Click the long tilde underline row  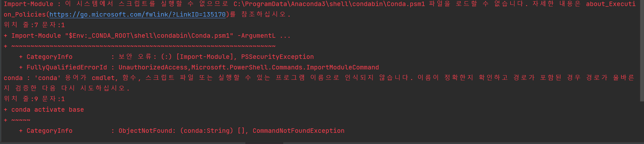[x=143, y=46]
